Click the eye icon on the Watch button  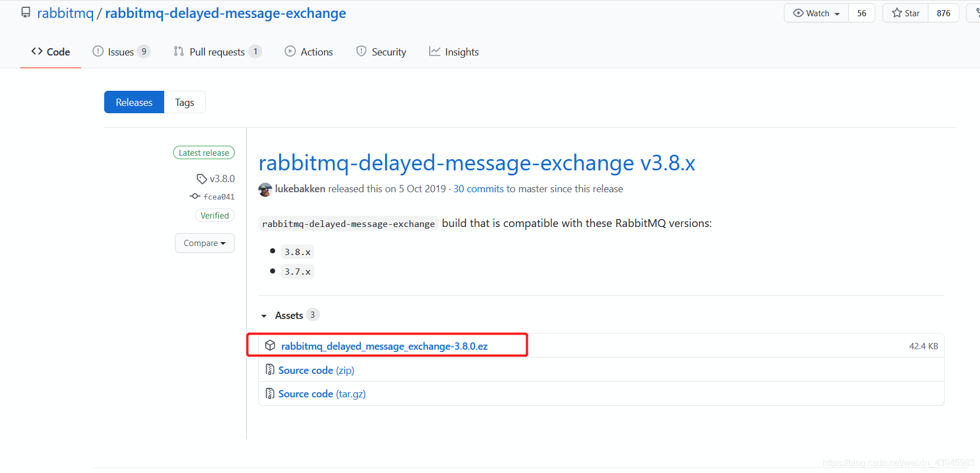(798, 13)
